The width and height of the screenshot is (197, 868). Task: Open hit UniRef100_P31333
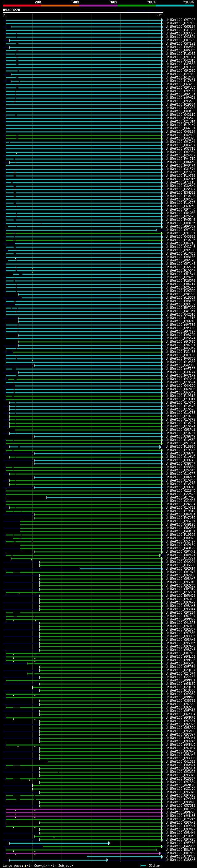[x=180, y=30]
